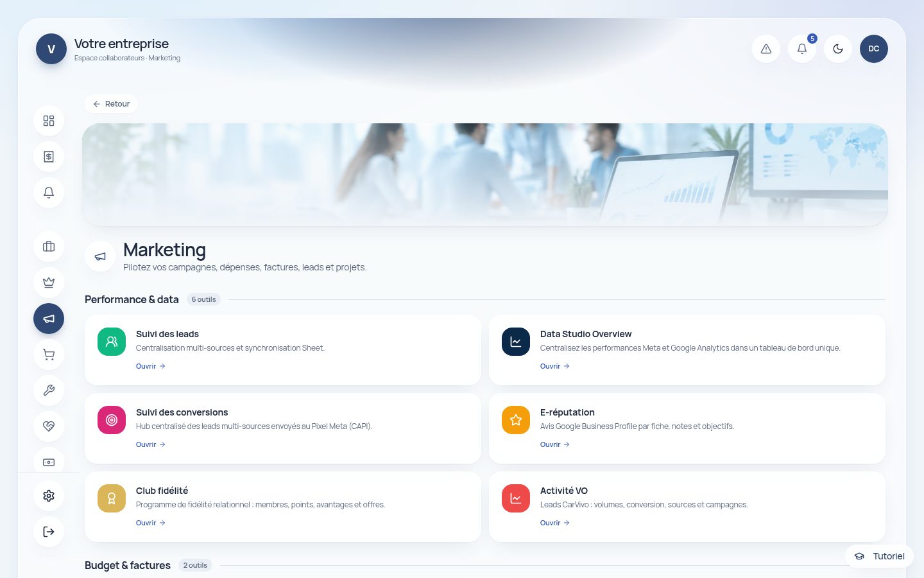Image resolution: width=924 pixels, height=578 pixels.
Task: Open the notifications bell in the sidebar
Action: coord(49,193)
